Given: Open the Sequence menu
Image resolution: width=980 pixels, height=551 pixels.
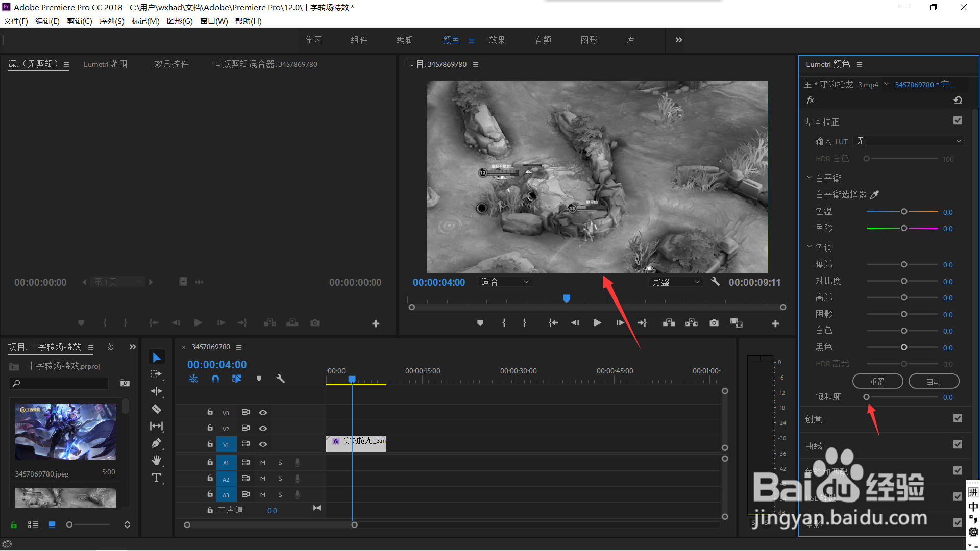Looking at the screenshot, I should pos(112,21).
